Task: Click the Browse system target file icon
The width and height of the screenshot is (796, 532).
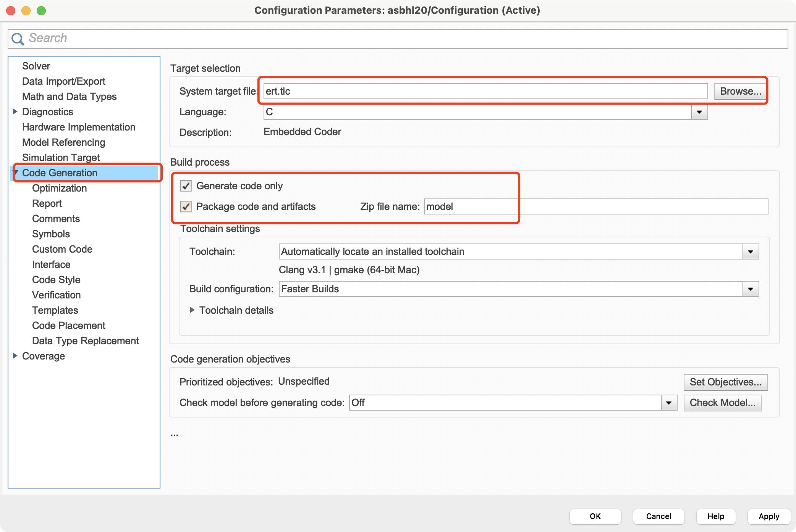Action: click(x=739, y=92)
